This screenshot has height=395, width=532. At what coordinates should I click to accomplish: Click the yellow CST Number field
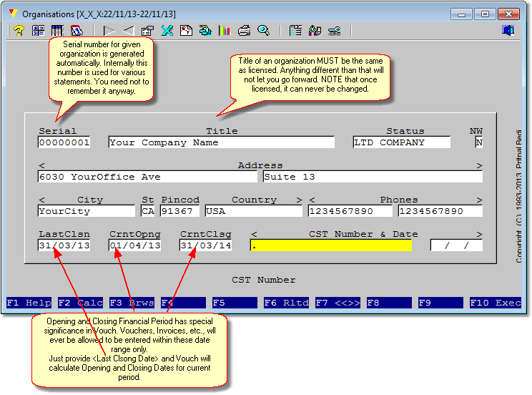(331, 245)
